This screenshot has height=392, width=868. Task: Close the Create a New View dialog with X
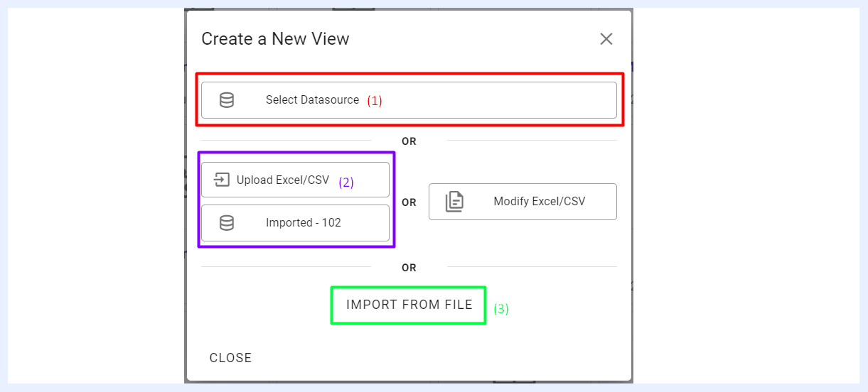606,39
